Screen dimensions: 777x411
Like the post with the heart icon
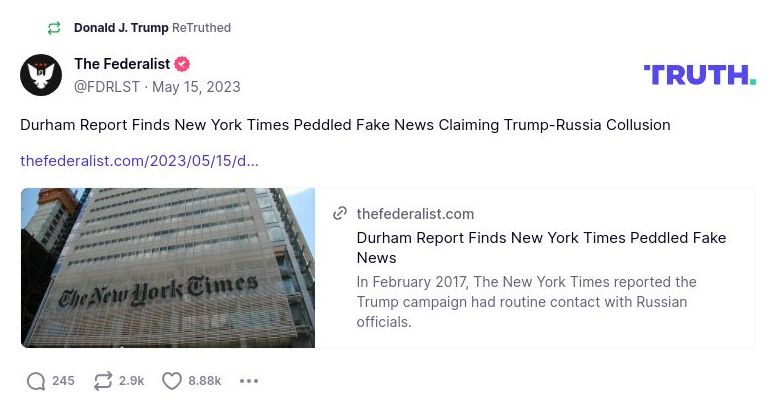coord(172,380)
